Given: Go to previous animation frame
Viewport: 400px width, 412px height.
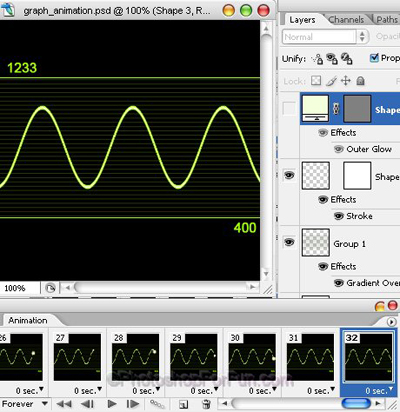Looking at the screenshot, I should (x=88, y=404).
